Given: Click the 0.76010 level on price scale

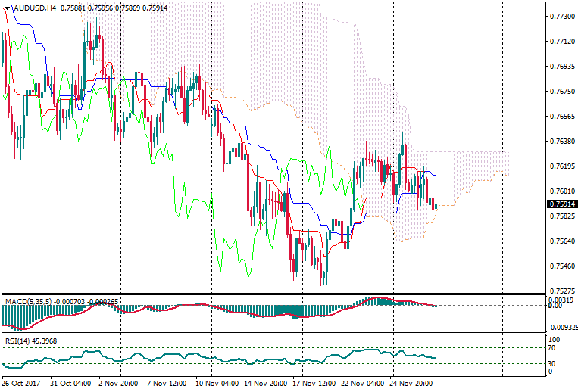Looking at the screenshot, I should (560, 191).
